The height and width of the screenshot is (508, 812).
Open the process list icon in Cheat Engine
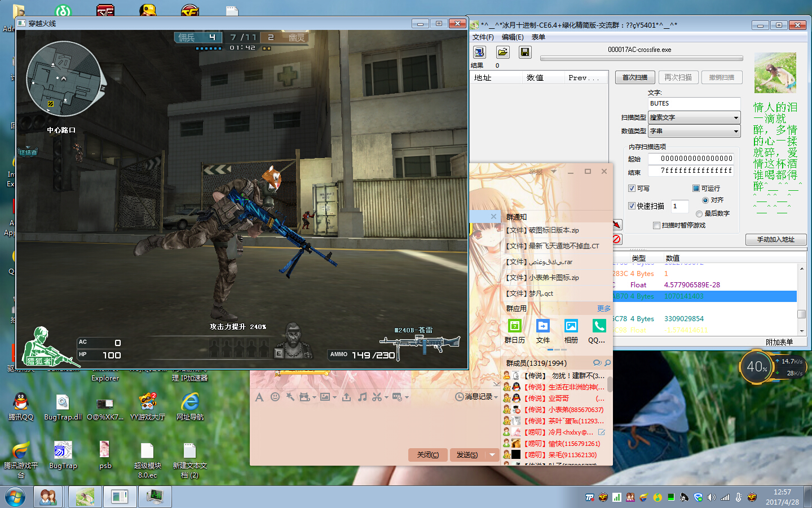(479, 52)
